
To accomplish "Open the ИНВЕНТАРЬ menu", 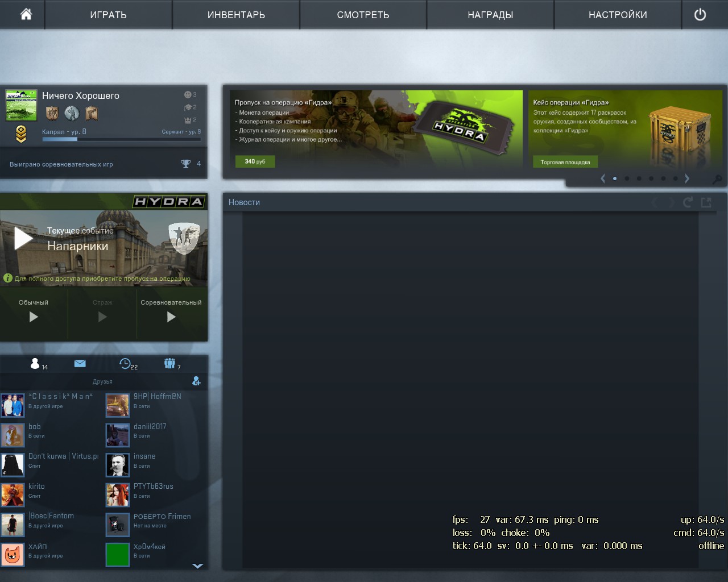I will pyautogui.click(x=236, y=15).
